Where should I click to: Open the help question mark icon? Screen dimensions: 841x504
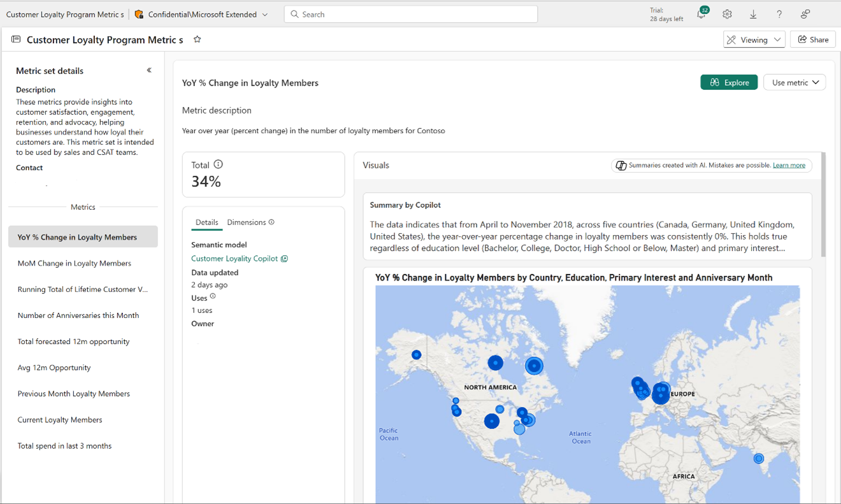pos(779,14)
